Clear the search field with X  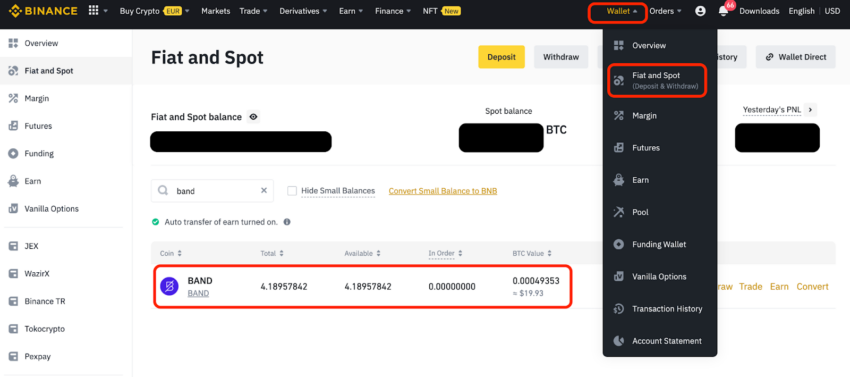[x=264, y=190]
